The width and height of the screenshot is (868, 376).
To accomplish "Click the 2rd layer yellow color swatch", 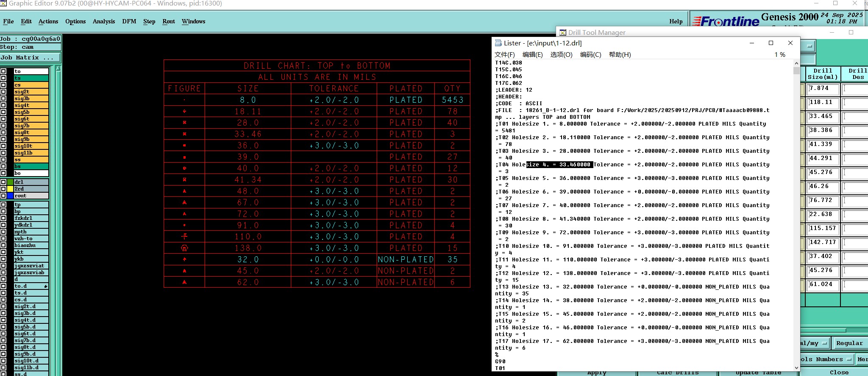I will 10,189.
